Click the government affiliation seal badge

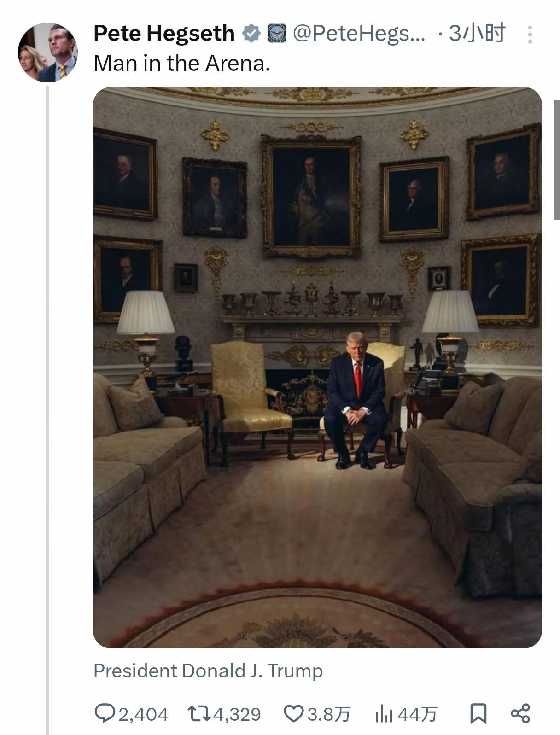point(277,34)
